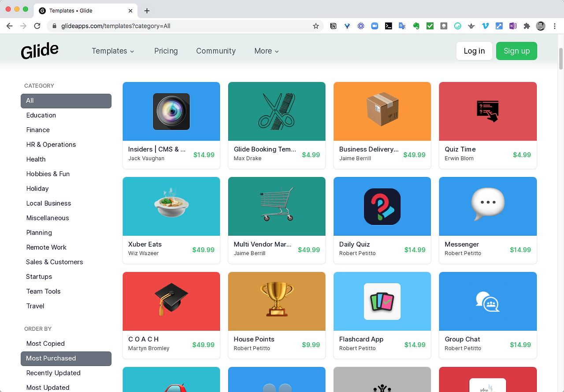Show Remote Work templates
The image size is (564, 392).
click(x=46, y=248)
